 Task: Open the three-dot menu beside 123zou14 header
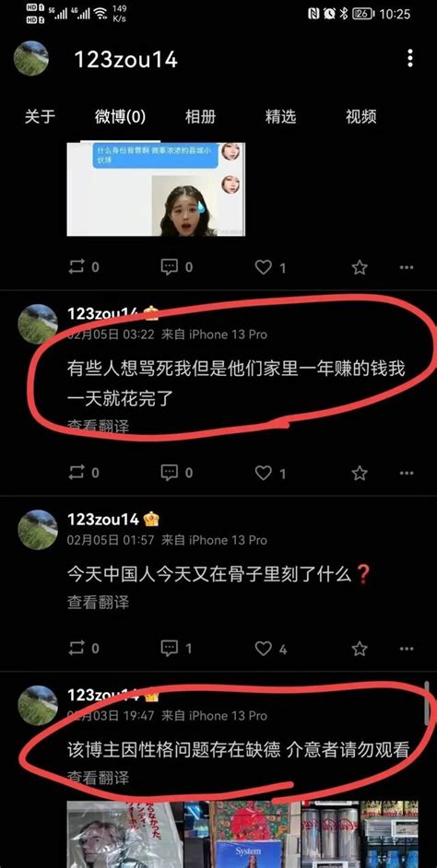click(x=410, y=58)
